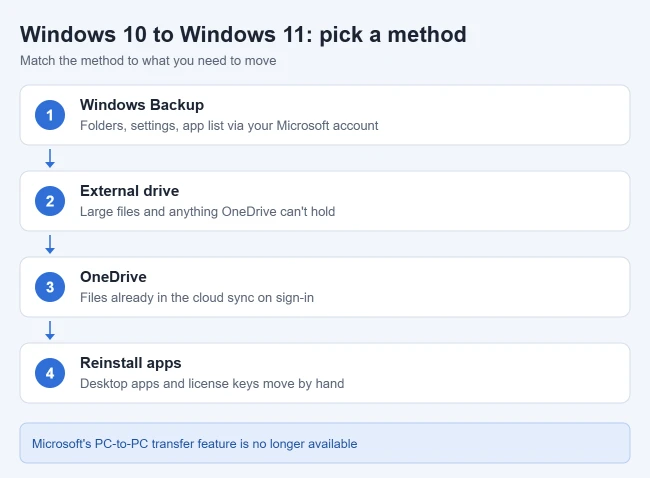650x478 pixels.
Task: Click the heading 'Windows 10 to Windows 11: pick a method'
Action: (x=243, y=34)
